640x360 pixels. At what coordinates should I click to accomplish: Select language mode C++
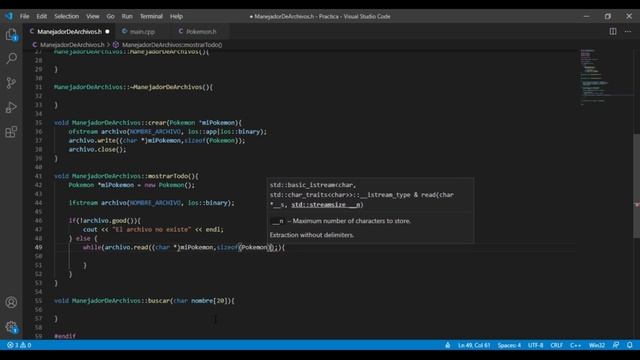pos(576,345)
